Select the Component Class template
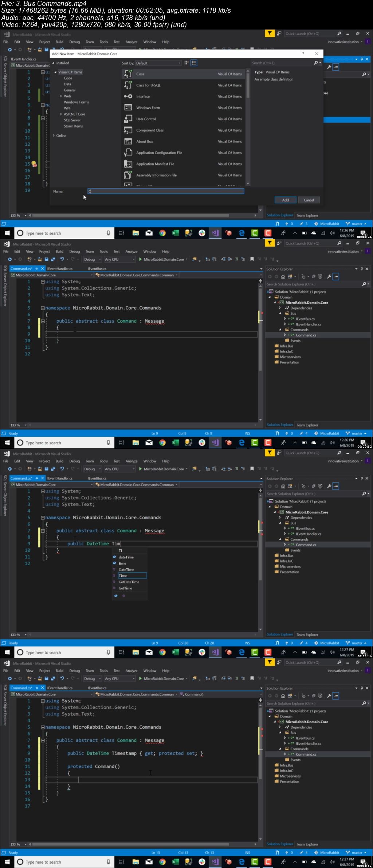 pos(184,131)
